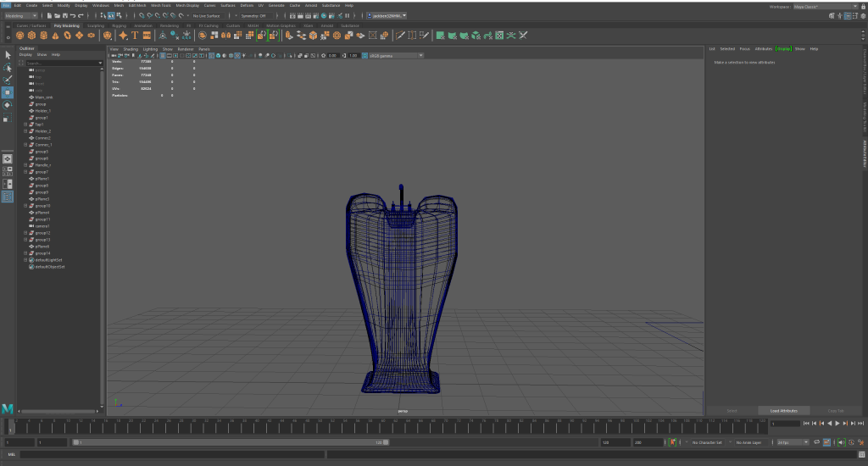The height and width of the screenshot is (466, 868).
Task: Click the Type tool T icon
Action: point(135,36)
